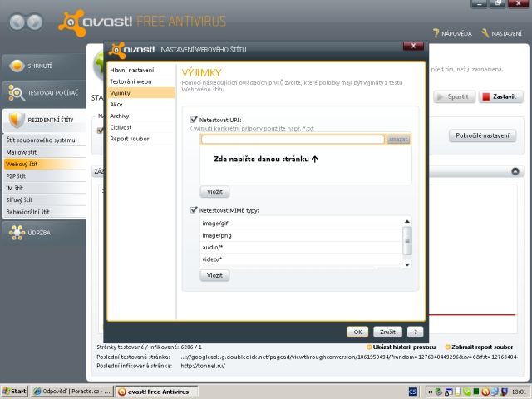Collapse the panel with round arrow icon

coord(515,172)
